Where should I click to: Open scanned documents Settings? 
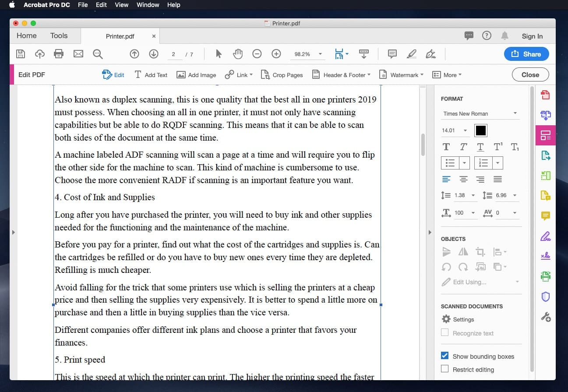[x=458, y=319]
